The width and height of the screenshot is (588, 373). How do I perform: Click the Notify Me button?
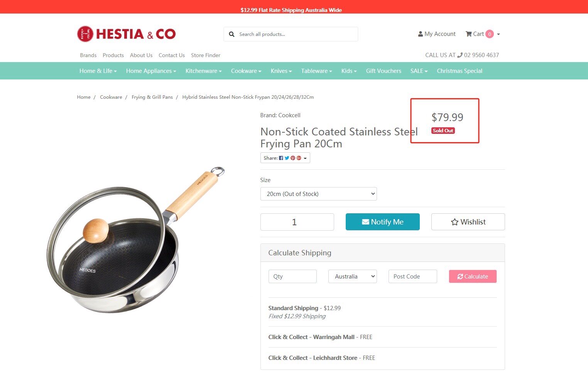(x=382, y=222)
